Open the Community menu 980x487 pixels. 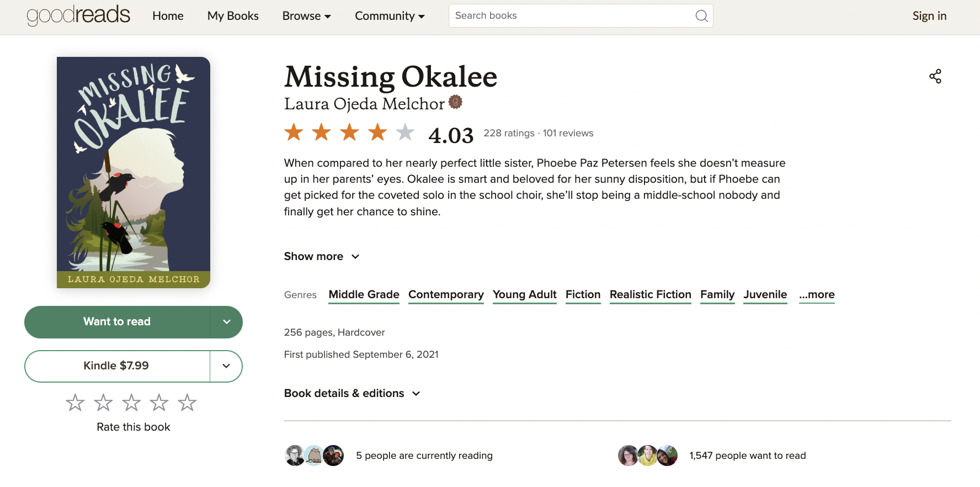point(390,16)
